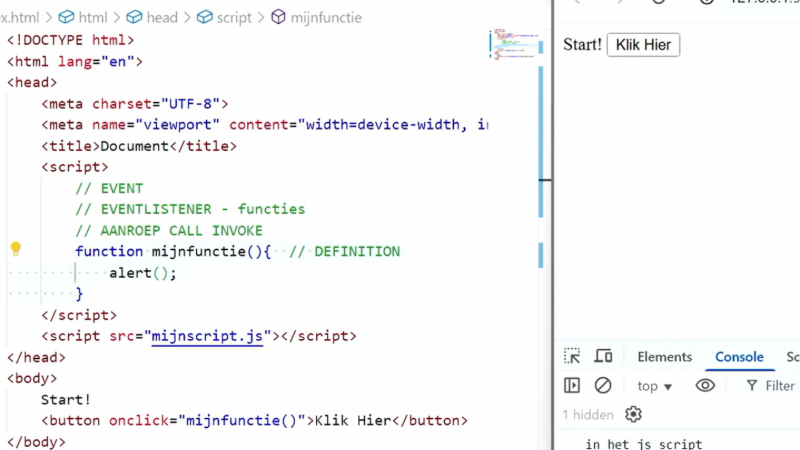Click the html breadcrumb cube icon

point(66,17)
